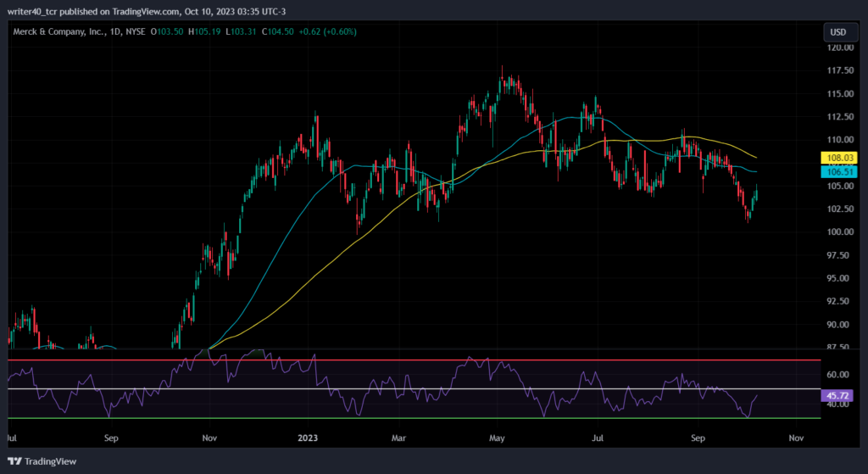Select the yellow 108.03 moving average label
This screenshot has width=868, height=474.
[x=838, y=159]
